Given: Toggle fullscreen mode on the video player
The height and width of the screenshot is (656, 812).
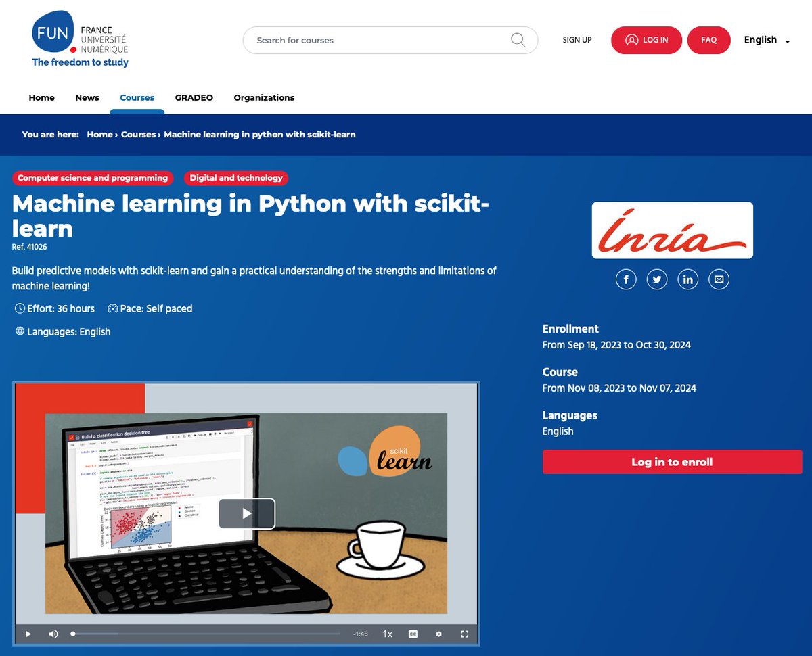Looking at the screenshot, I should pyautogui.click(x=464, y=634).
